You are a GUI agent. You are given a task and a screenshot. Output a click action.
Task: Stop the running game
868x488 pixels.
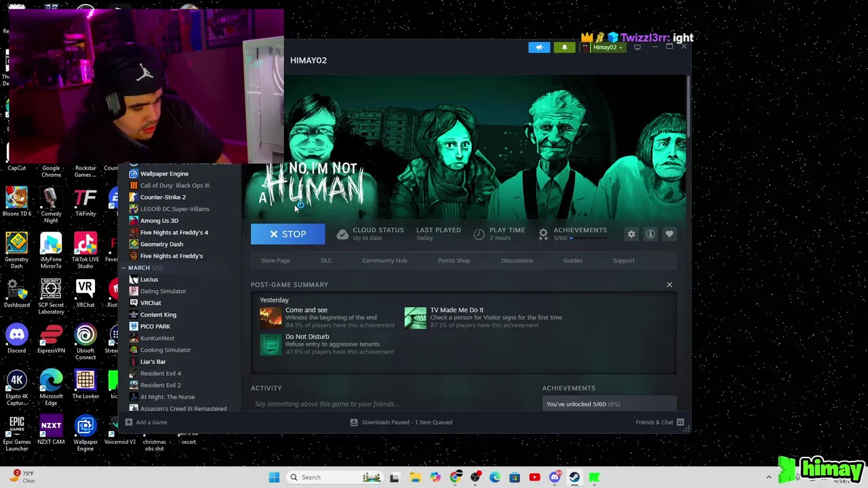click(288, 234)
